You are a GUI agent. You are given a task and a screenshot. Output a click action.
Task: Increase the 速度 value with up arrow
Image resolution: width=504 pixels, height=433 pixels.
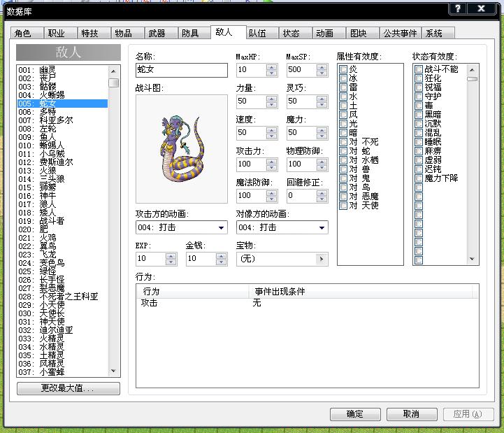pyautogui.click(x=272, y=130)
